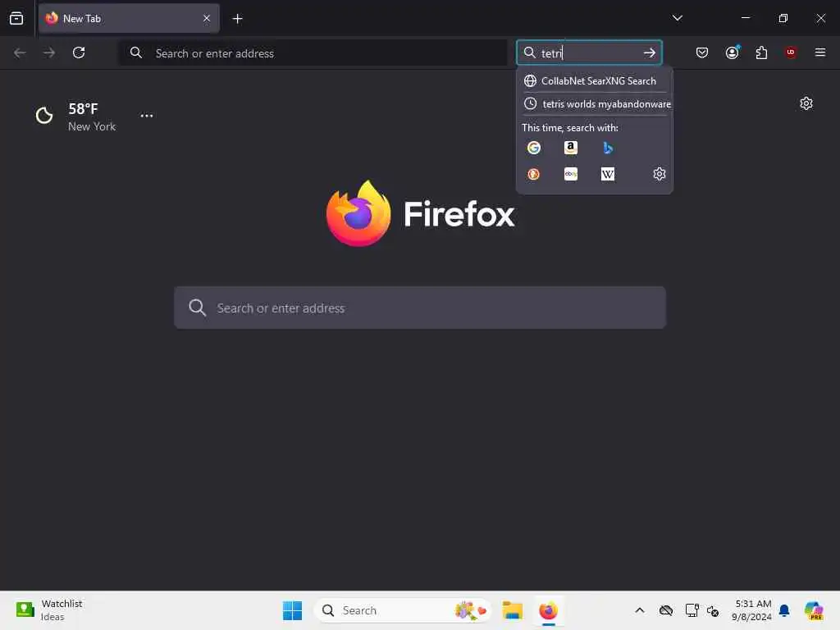Open a new tab with plus button
840x630 pixels.
[237, 19]
